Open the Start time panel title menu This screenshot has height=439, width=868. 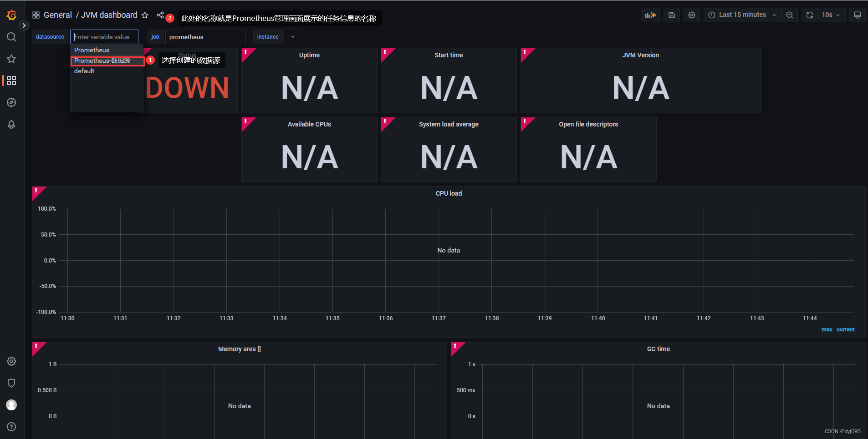tap(449, 55)
